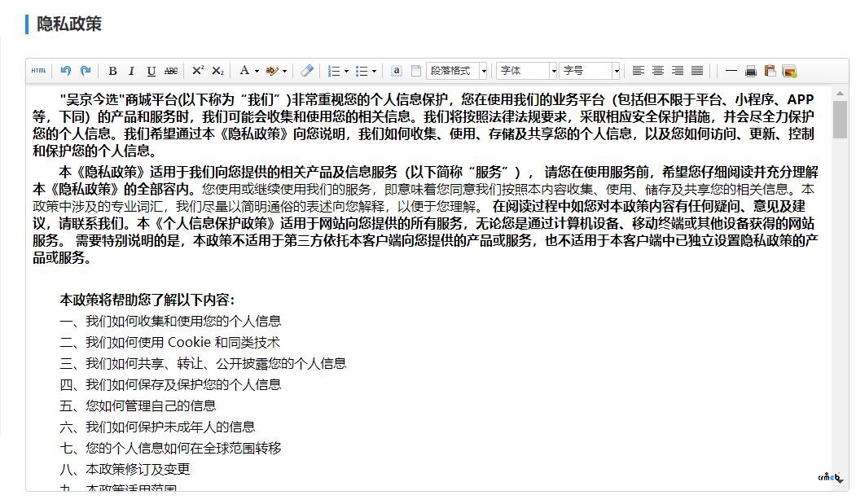Apply superscript formatting
Screen dimensions: 856x504
click(x=198, y=71)
